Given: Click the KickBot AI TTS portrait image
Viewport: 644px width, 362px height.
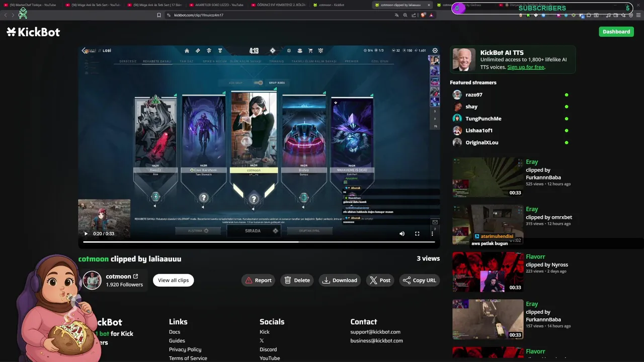Looking at the screenshot, I should pos(464,60).
